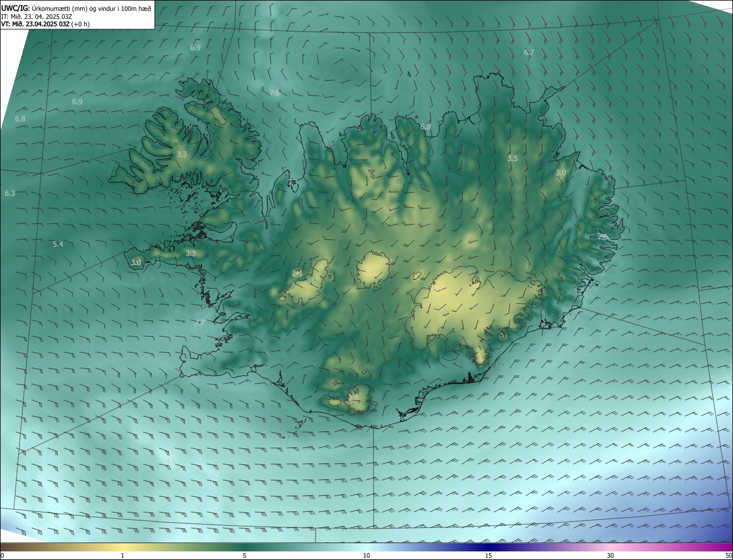Click the '15' tick label on colour scale
733x560 pixels.
click(x=488, y=555)
